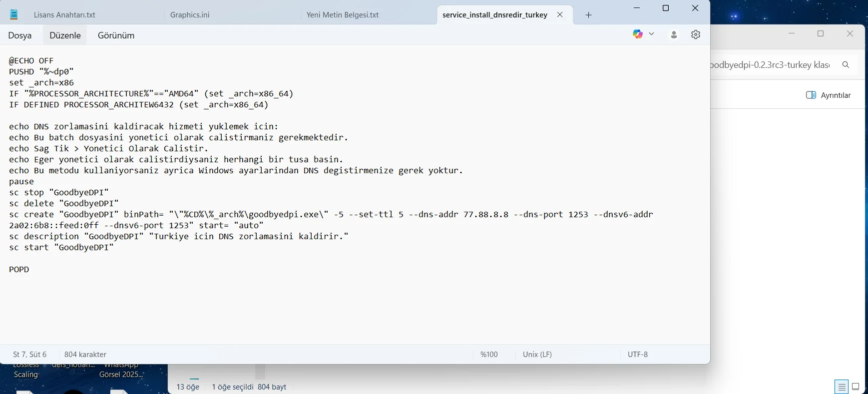The image size is (868, 394).
Task: Click the 'echo Bu batch dosyasini' line
Action: click(x=179, y=138)
